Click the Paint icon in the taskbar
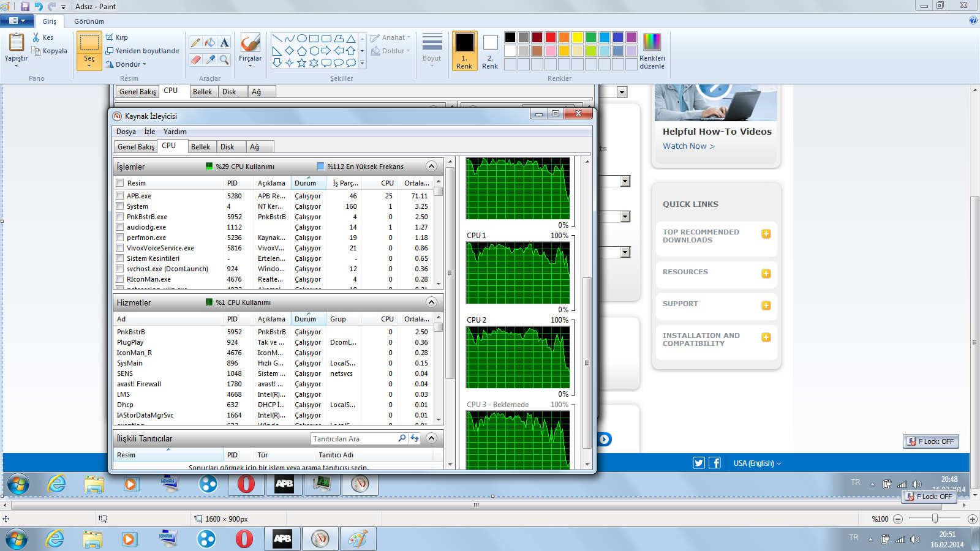Image resolution: width=980 pixels, height=551 pixels. pyautogui.click(x=358, y=539)
